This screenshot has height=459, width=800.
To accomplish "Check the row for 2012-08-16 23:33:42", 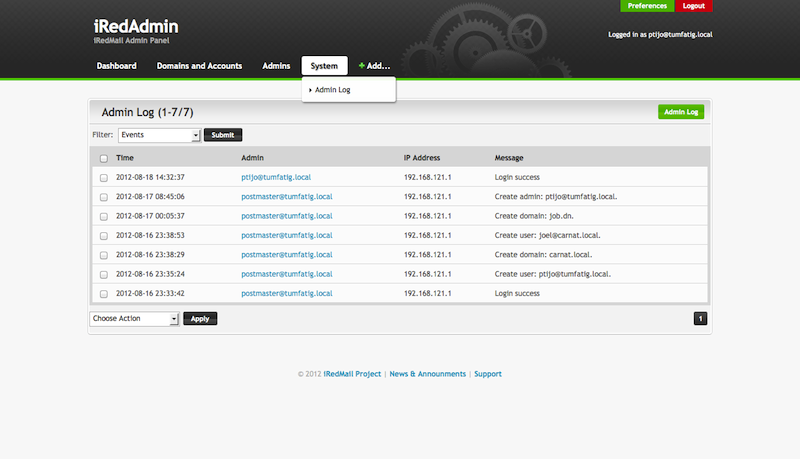I will (x=104, y=294).
